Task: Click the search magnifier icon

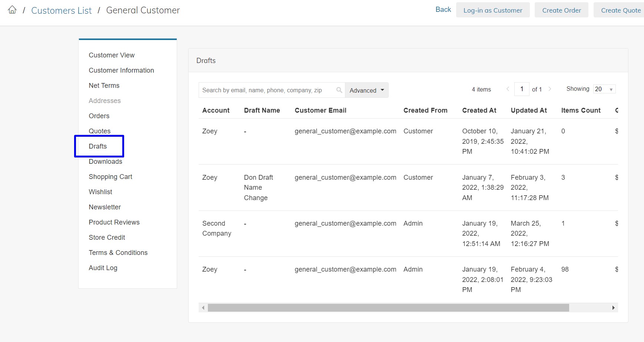Action: 339,90
